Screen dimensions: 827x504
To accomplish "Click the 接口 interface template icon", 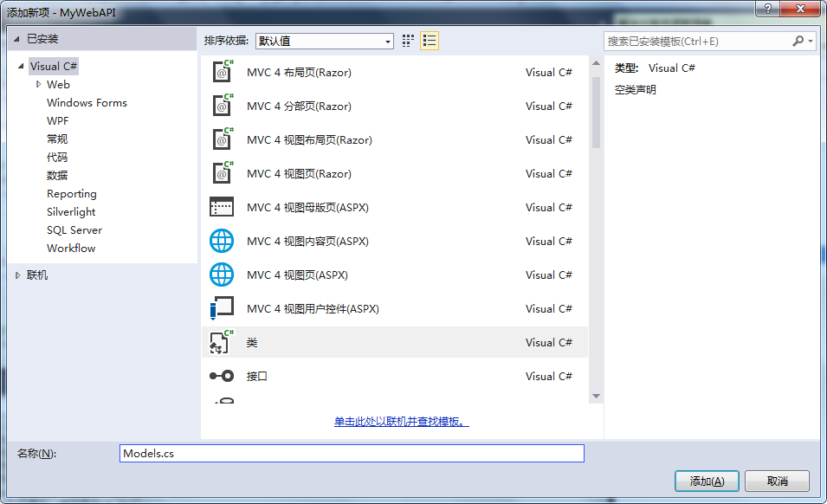I will coord(222,376).
